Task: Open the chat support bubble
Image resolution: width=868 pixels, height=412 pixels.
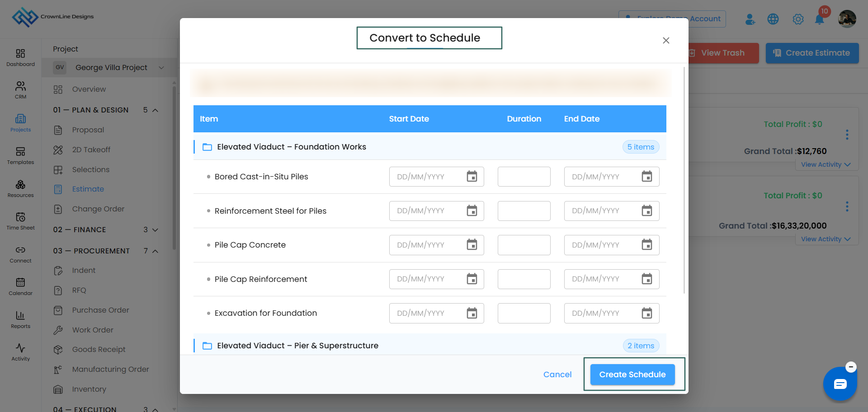Action: 840,384
